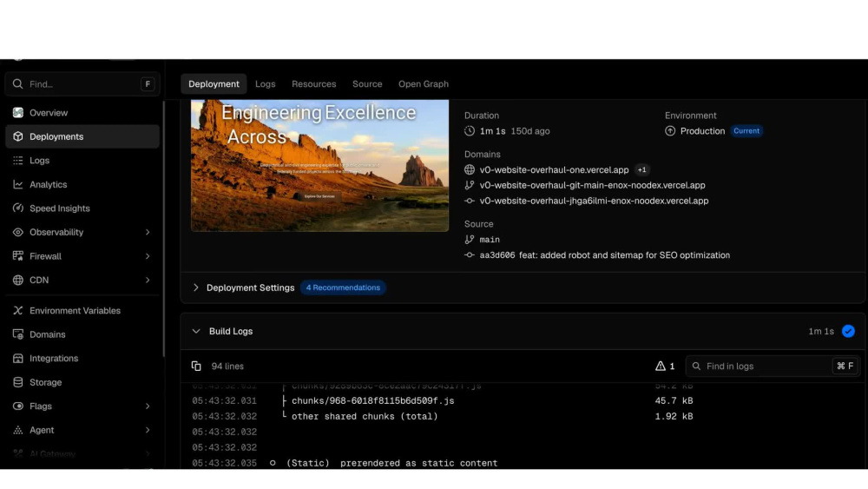This screenshot has width=868, height=489.
Task: Click the Agent icon in sidebar
Action: coord(17,430)
